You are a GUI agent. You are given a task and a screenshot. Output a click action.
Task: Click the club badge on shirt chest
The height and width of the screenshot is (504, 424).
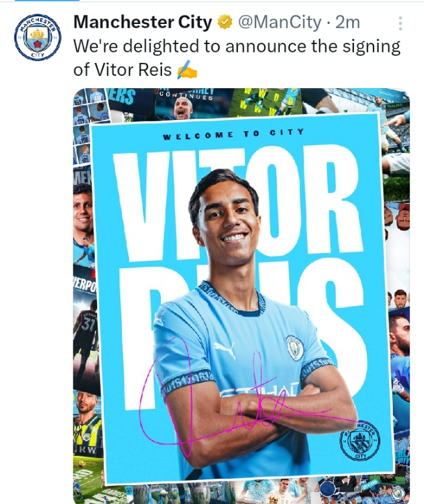(294, 348)
